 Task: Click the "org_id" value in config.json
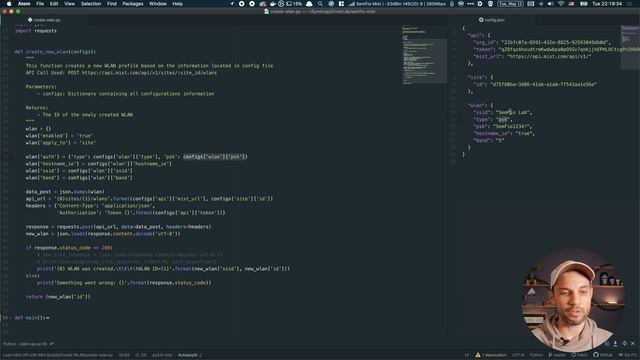click(556, 42)
